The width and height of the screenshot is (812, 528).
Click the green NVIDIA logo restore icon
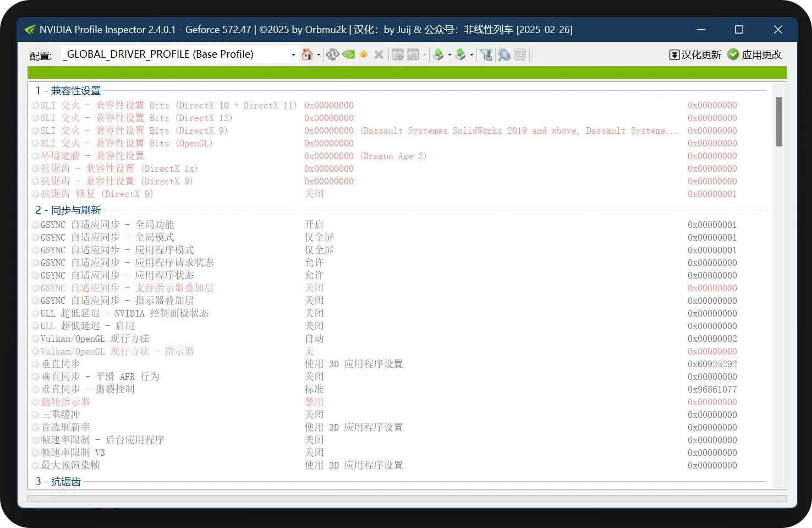(348, 55)
